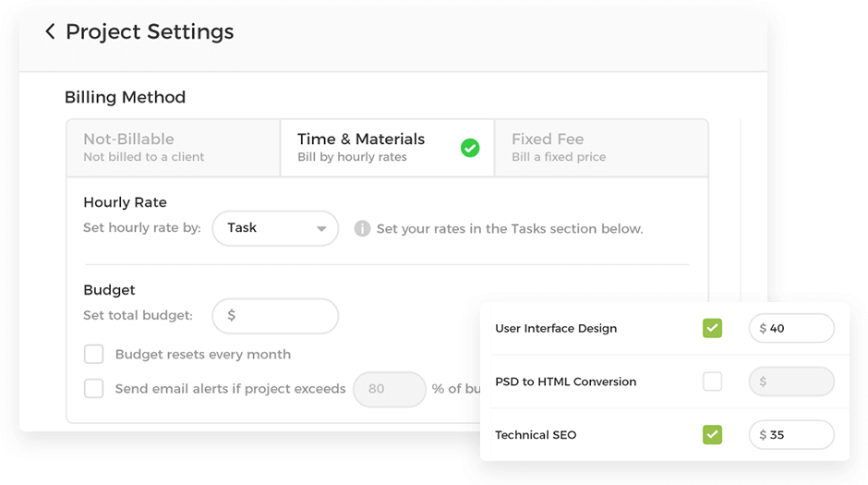The image size is (868, 485).
Task: Check the PSD to HTML Conversion checkbox
Action: click(712, 382)
